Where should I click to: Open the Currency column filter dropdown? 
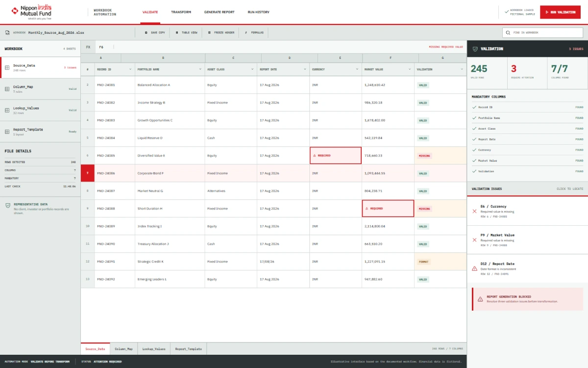(357, 69)
